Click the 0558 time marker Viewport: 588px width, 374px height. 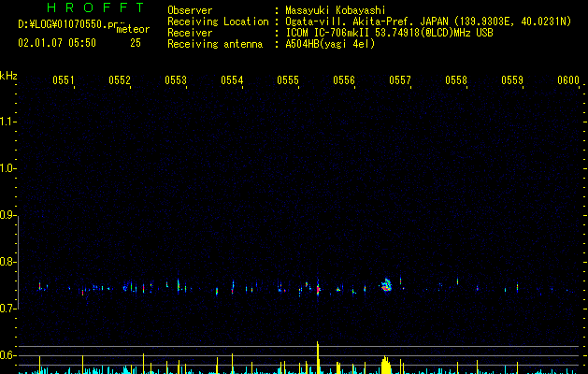[456, 79]
